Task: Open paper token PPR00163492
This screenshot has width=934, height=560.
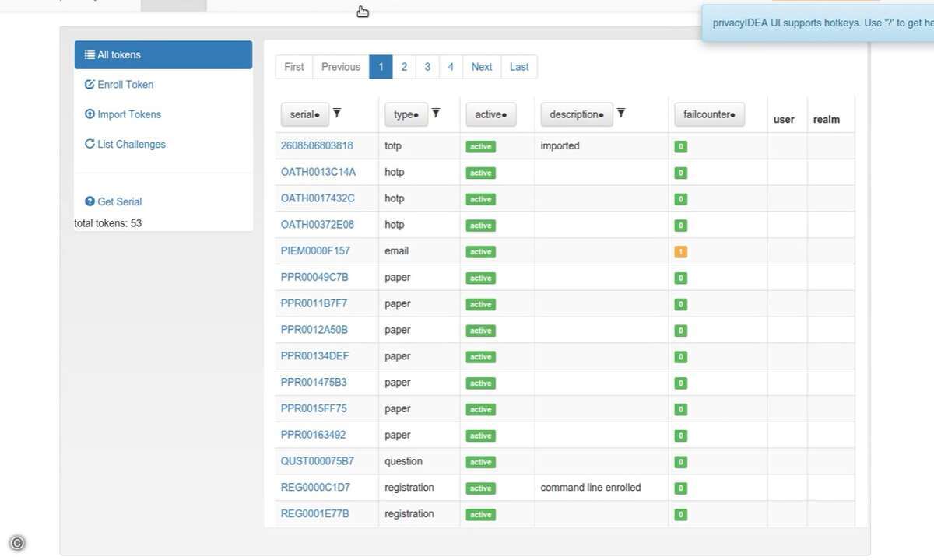Action: coord(313,436)
